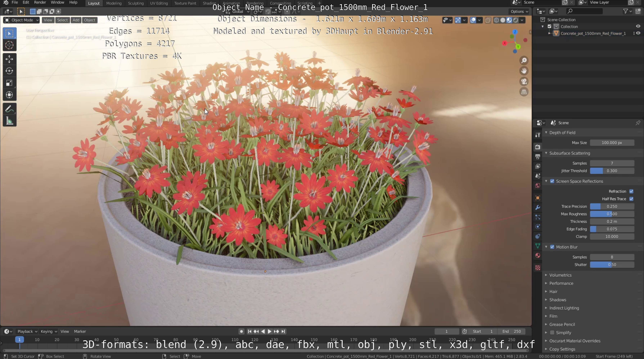Open the Object Data properties tab

click(x=538, y=246)
